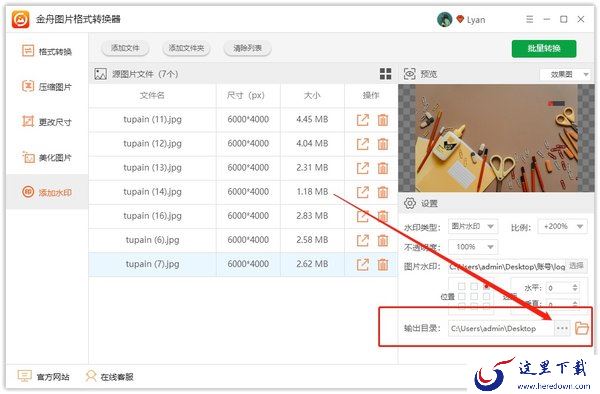Click the source image file header icon

[100, 74]
